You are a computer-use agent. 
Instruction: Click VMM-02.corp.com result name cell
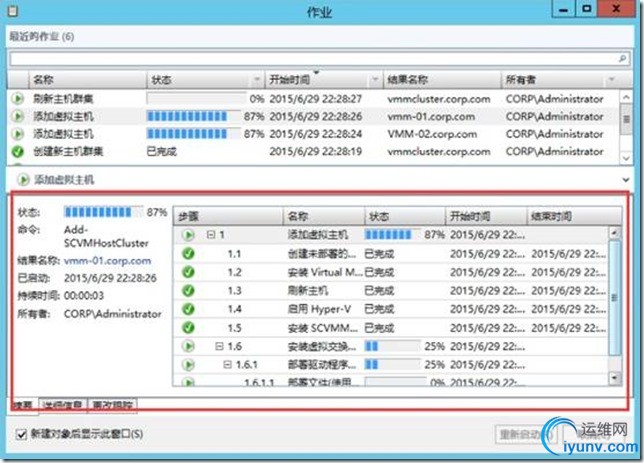coord(432,134)
